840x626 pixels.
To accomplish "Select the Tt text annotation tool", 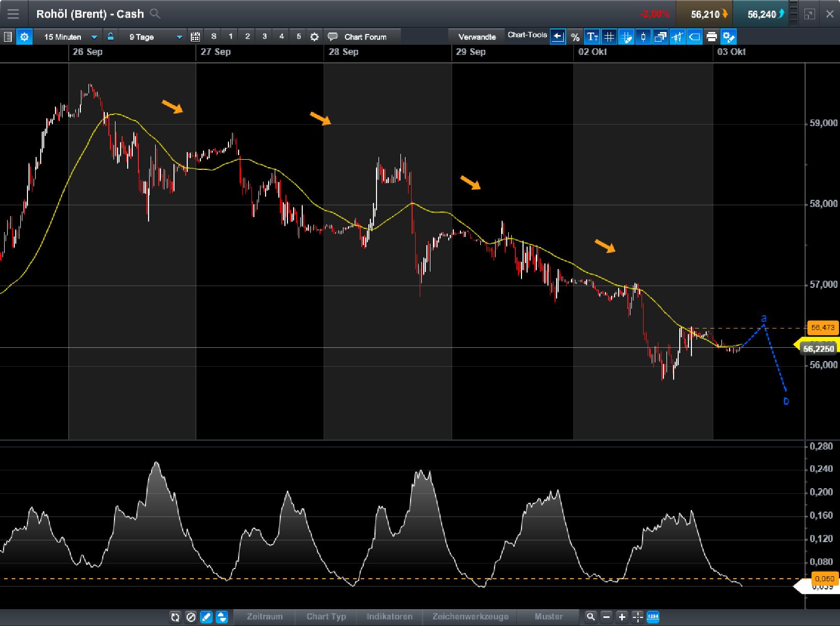I will tap(592, 37).
